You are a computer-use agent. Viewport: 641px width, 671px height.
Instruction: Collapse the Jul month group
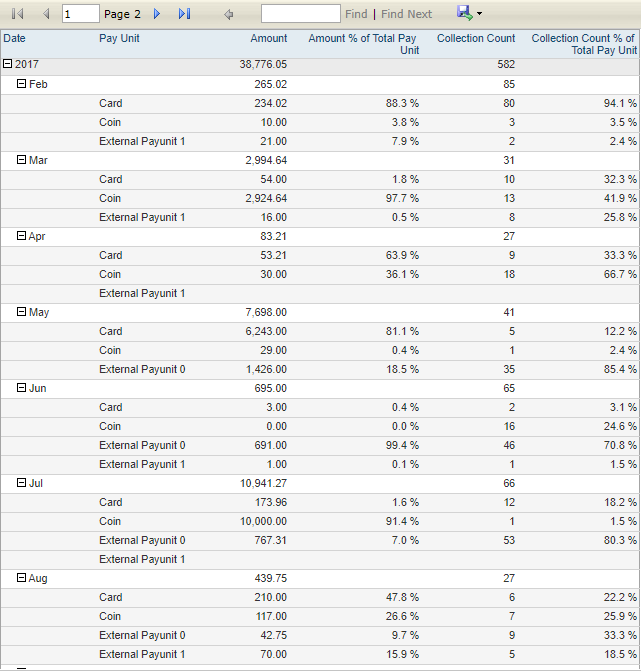coord(21,483)
